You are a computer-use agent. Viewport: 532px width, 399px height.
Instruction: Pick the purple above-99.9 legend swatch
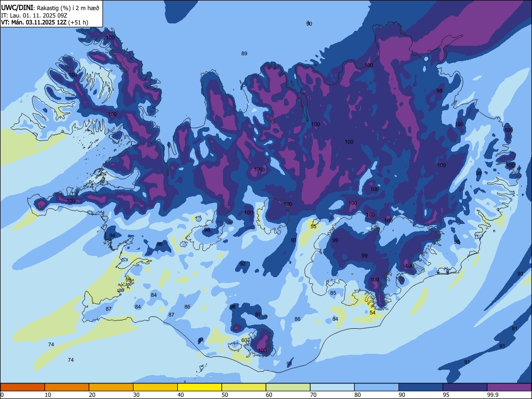coord(509,387)
